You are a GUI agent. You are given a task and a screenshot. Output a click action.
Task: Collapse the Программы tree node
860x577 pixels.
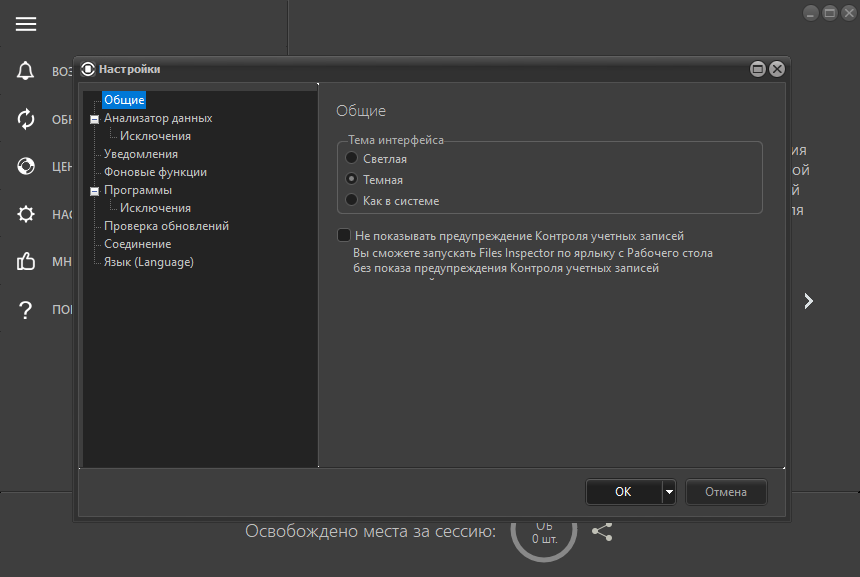pyautogui.click(x=95, y=190)
